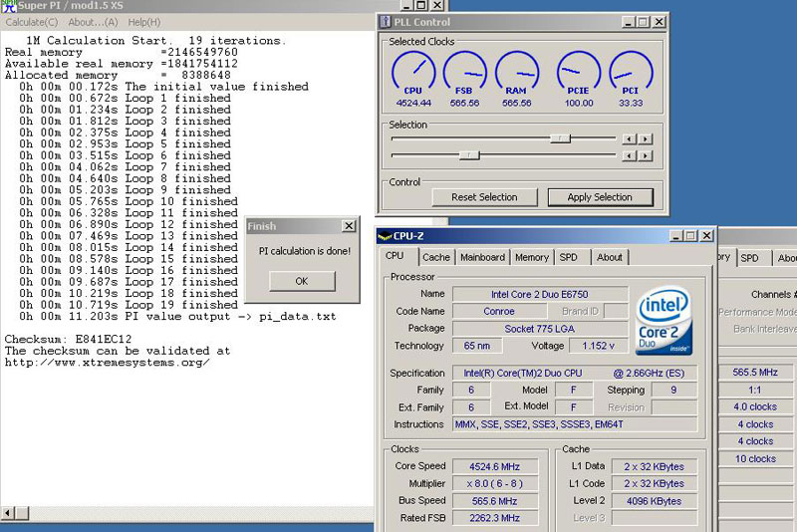Select the CPU clock gauge

[412, 73]
